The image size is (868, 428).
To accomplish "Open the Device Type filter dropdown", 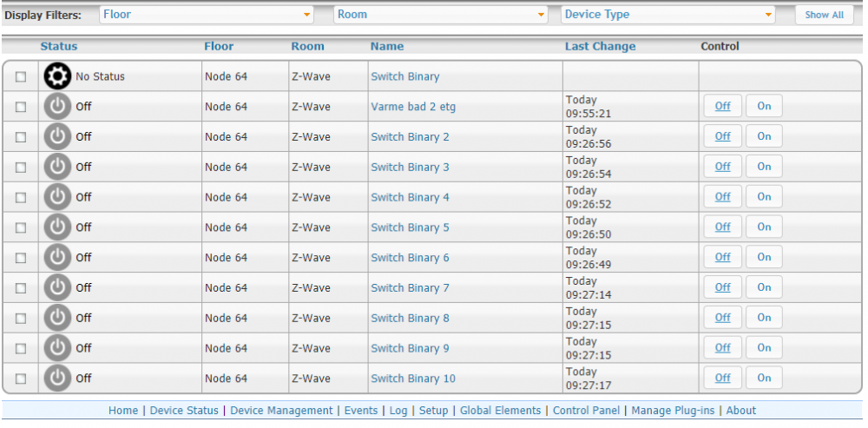I will tap(667, 15).
